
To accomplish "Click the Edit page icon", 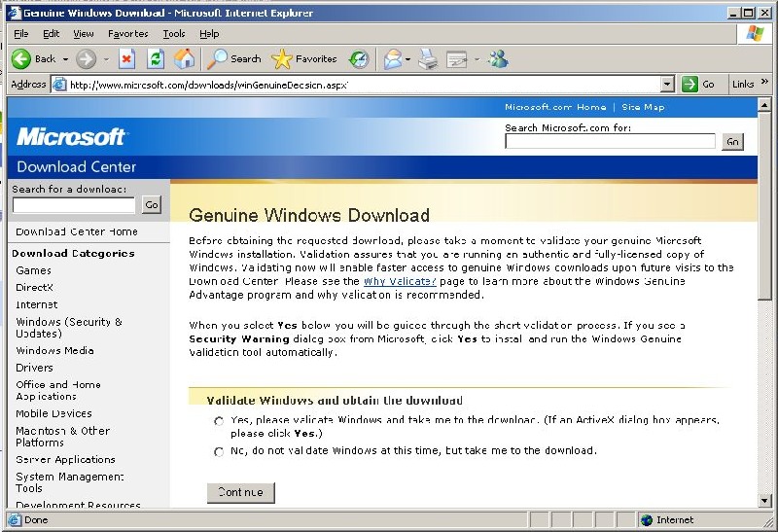I will (x=456, y=59).
